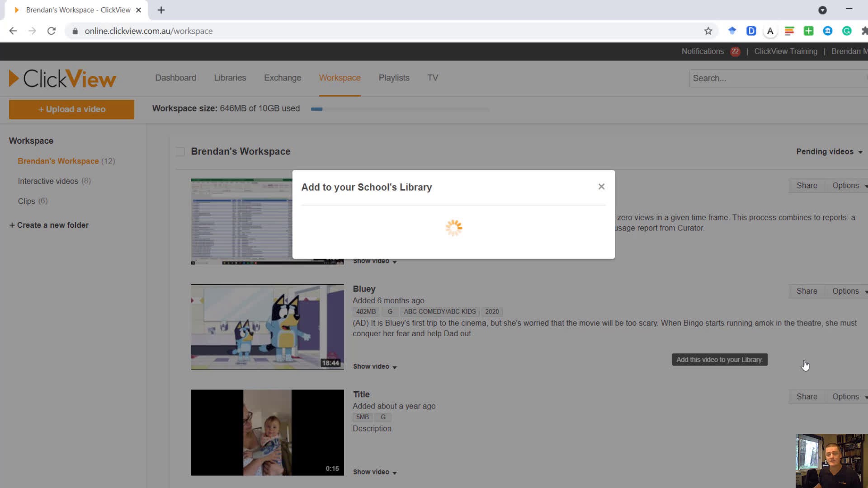Open Notifications link
The width and height of the screenshot is (868, 488).
(703, 52)
